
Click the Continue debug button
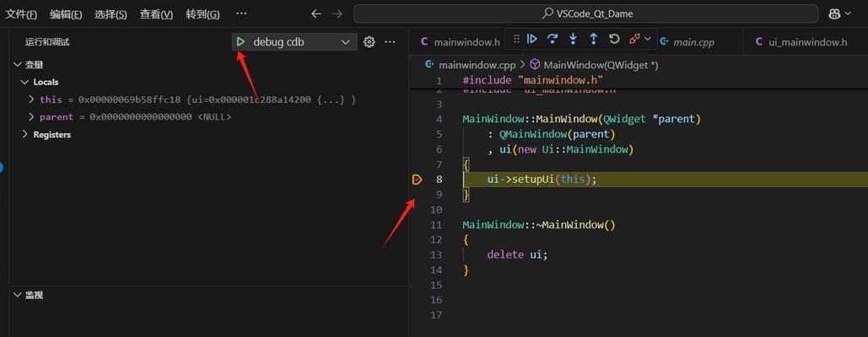[x=532, y=39]
